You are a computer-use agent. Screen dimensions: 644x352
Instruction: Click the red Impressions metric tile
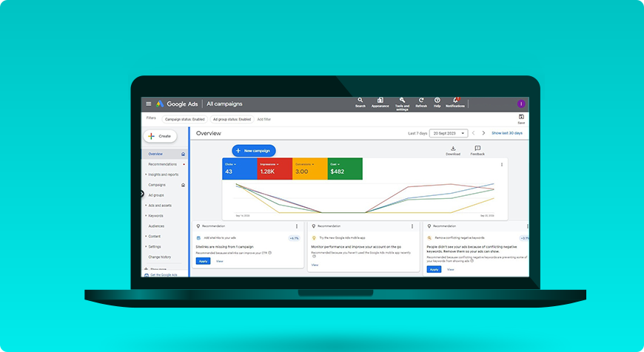pos(275,169)
